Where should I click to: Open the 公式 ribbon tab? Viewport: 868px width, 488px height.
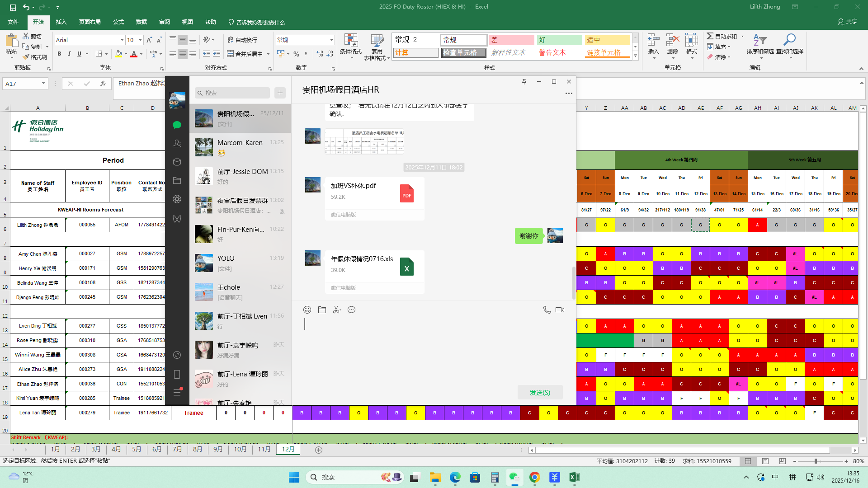pos(118,22)
